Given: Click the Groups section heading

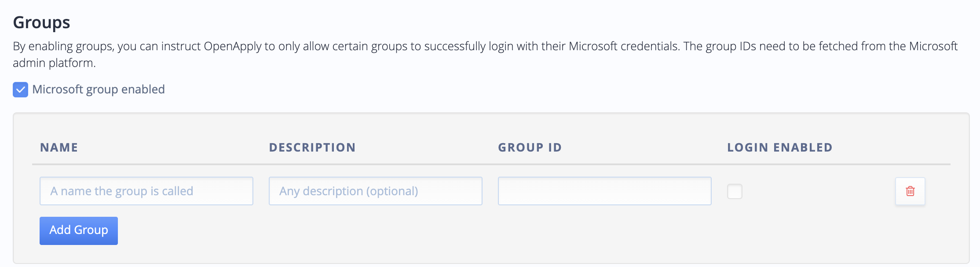Looking at the screenshot, I should pos(42,22).
